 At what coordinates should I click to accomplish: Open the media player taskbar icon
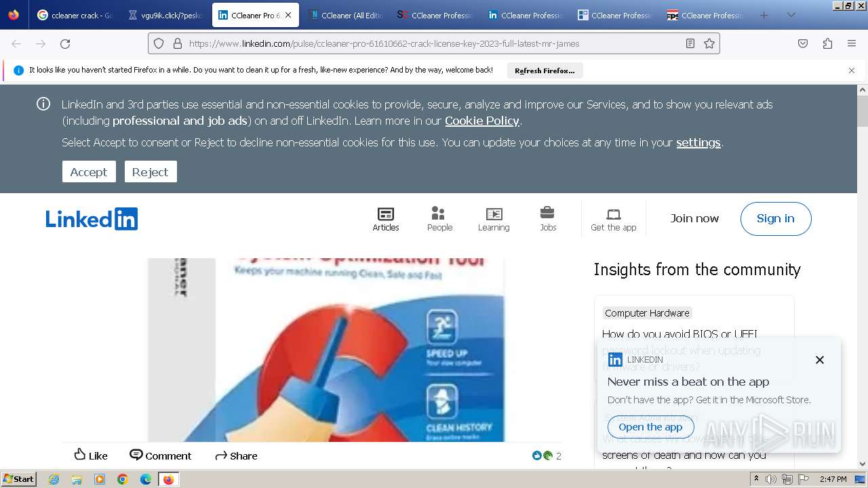[x=100, y=479]
